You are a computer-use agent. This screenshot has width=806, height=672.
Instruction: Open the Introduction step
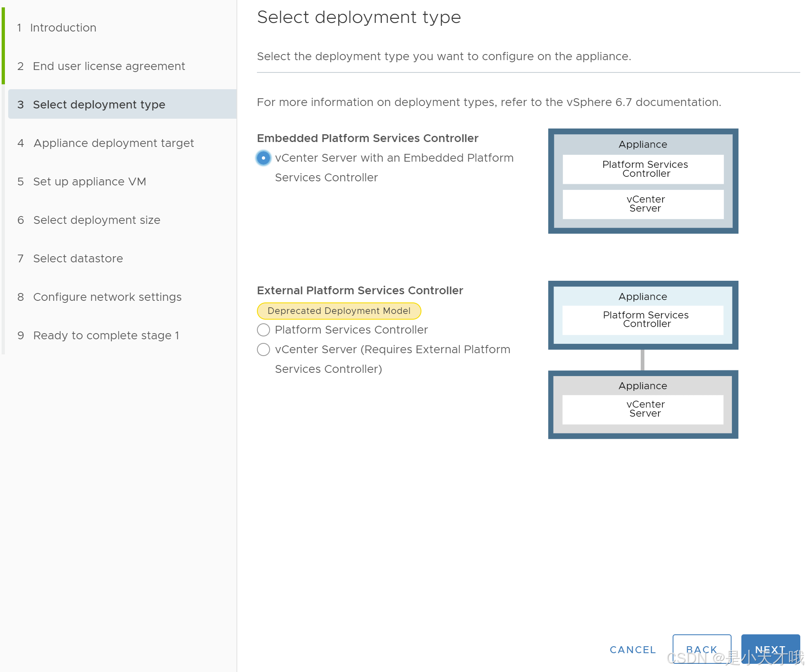tap(63, 27)
